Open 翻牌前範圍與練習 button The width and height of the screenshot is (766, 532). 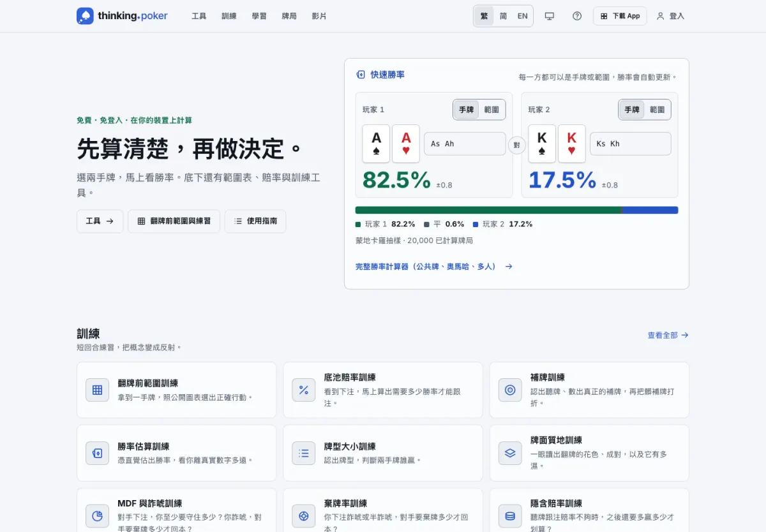pyautogui.click(x=174, y=221)
